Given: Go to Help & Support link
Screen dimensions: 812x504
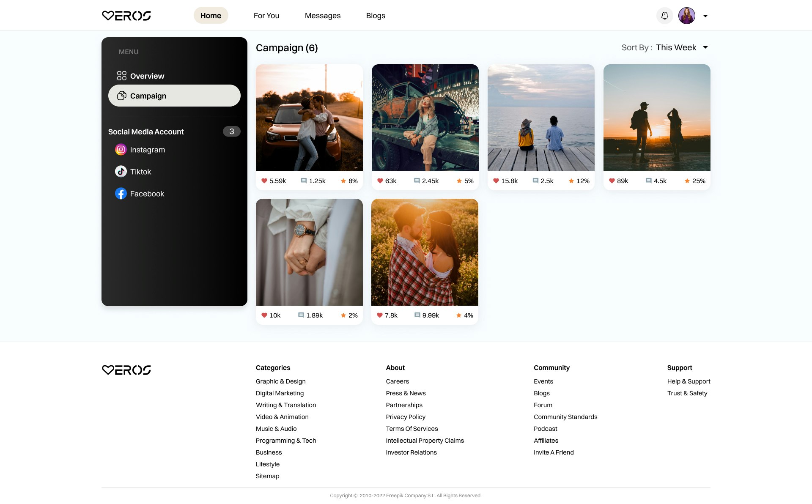Looking at the screenshot, I should click(x=689, y=381).
